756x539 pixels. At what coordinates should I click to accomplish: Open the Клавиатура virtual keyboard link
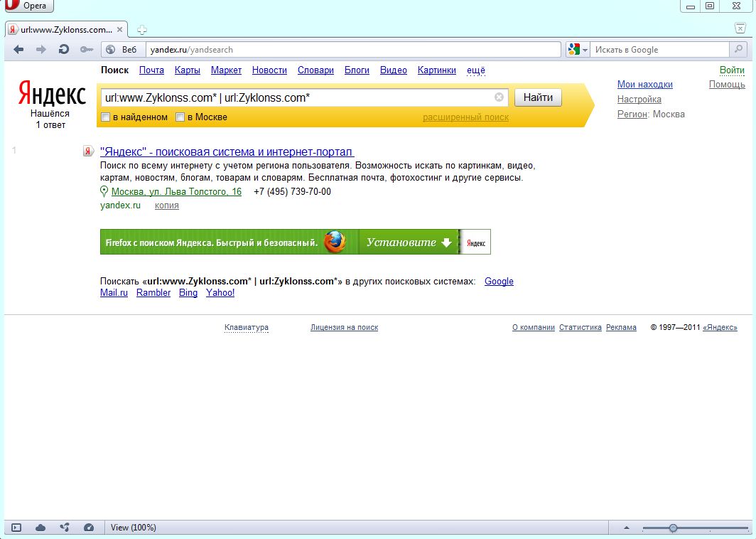click(x=247, y=328)
